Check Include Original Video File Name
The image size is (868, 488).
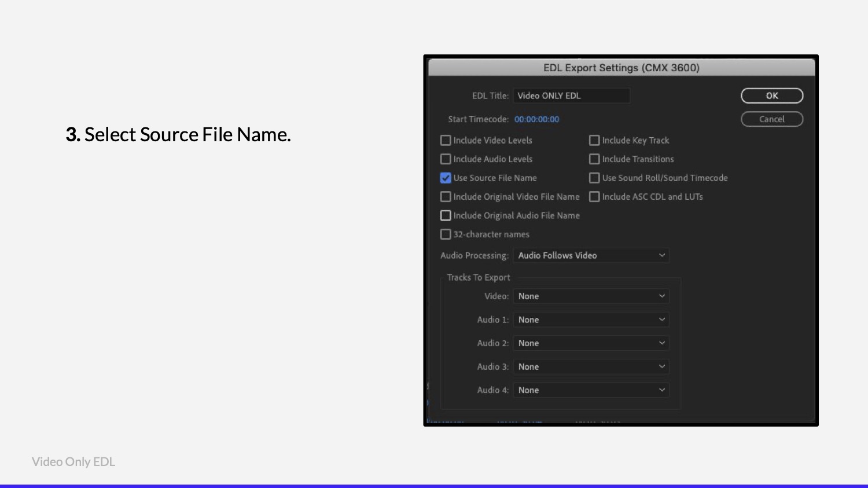click(x=446, y=197)
